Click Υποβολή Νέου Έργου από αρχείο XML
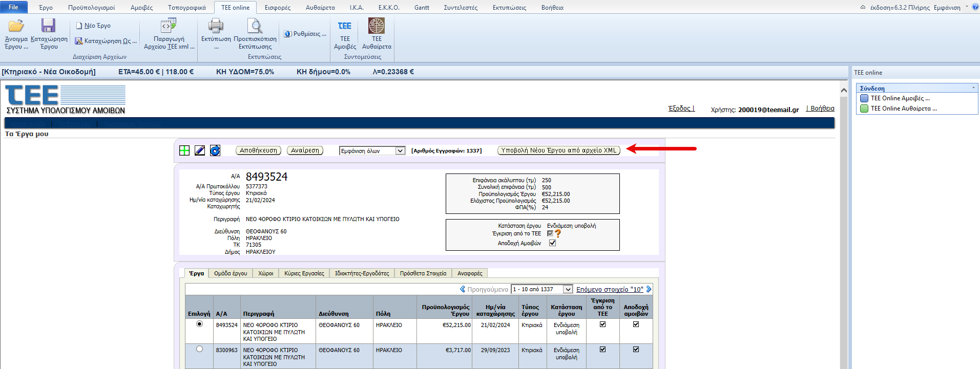This screenshot has height=369, width=980. coord(558,150)
